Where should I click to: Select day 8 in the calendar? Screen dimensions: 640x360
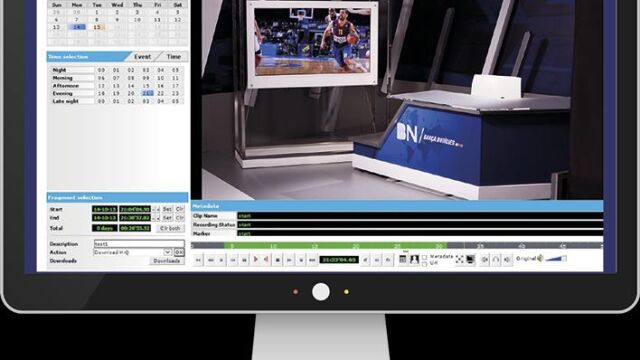(x=97, y=20)
